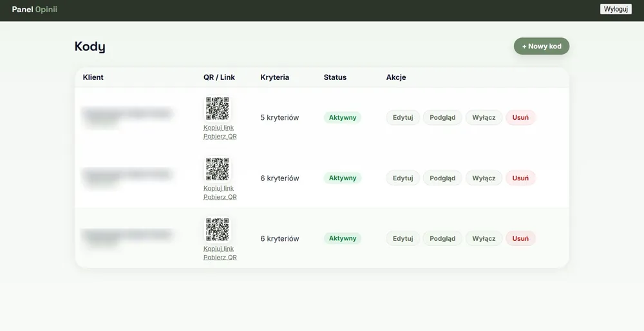
Task: Select the '5 kryteriów' cell
Action: coord(279,117)
